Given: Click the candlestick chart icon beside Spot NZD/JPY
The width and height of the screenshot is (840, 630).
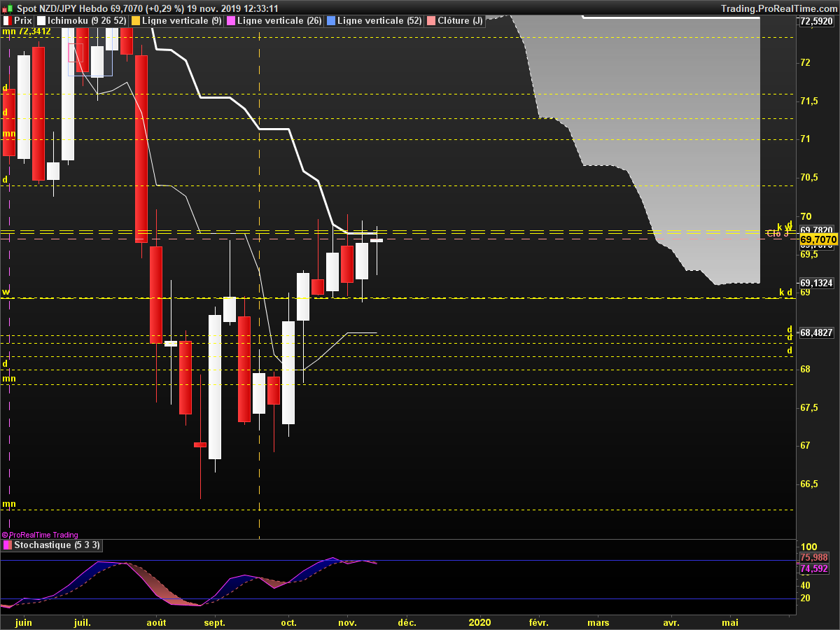Looking at the screenshot, I should click(x=7, y=8).
